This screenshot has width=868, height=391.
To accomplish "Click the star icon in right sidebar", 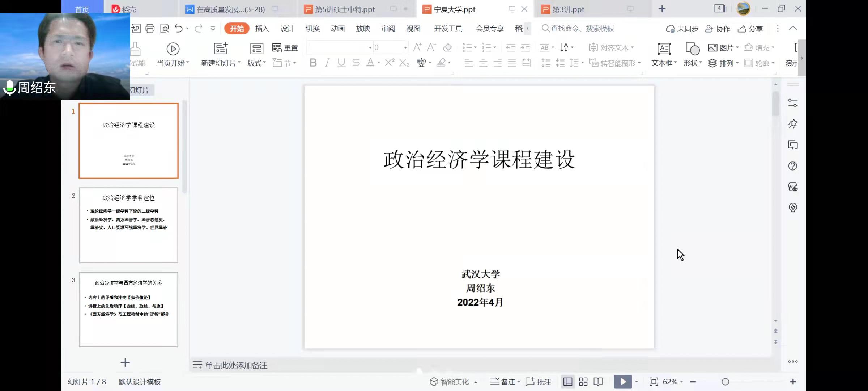I will 793,124.
